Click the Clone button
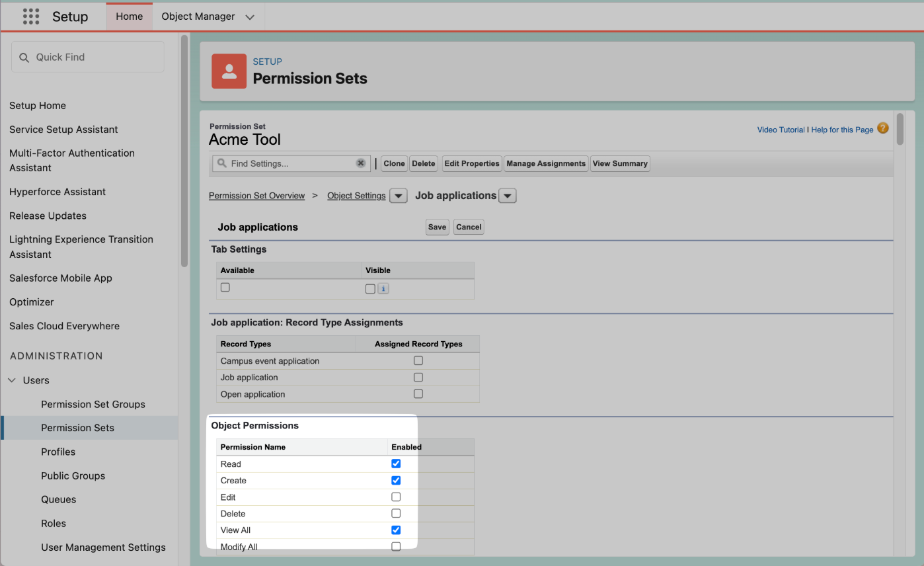 [x=395, y=163]
